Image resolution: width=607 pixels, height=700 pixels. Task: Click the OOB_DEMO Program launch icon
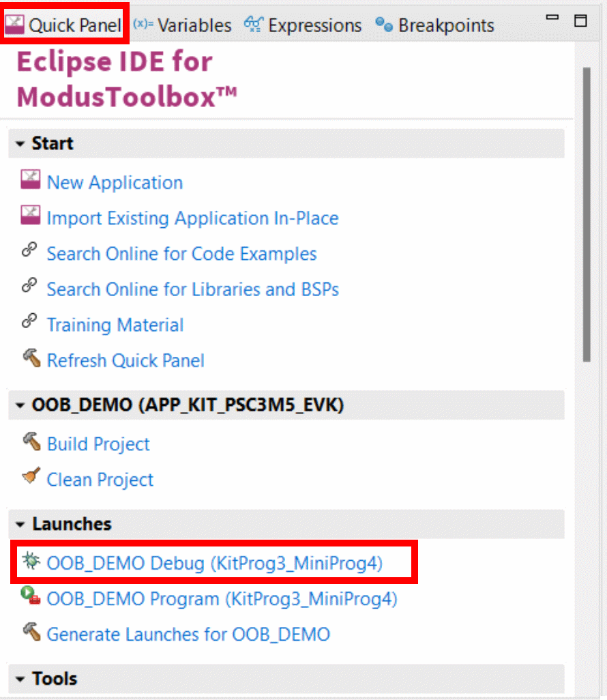(31, 596)
